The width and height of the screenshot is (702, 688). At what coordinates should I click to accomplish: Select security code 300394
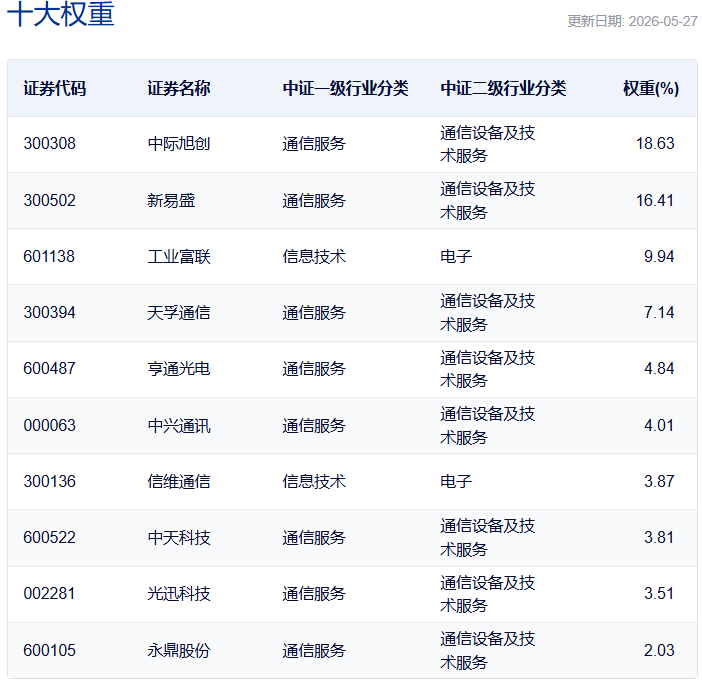pos(50,312)
